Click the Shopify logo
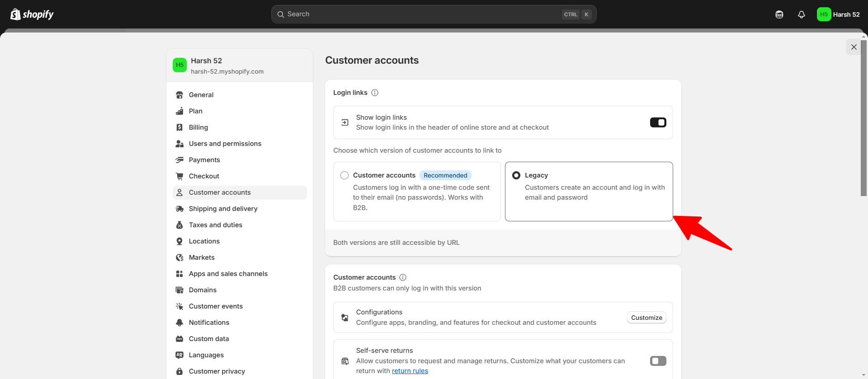 (x=32, y=14)
